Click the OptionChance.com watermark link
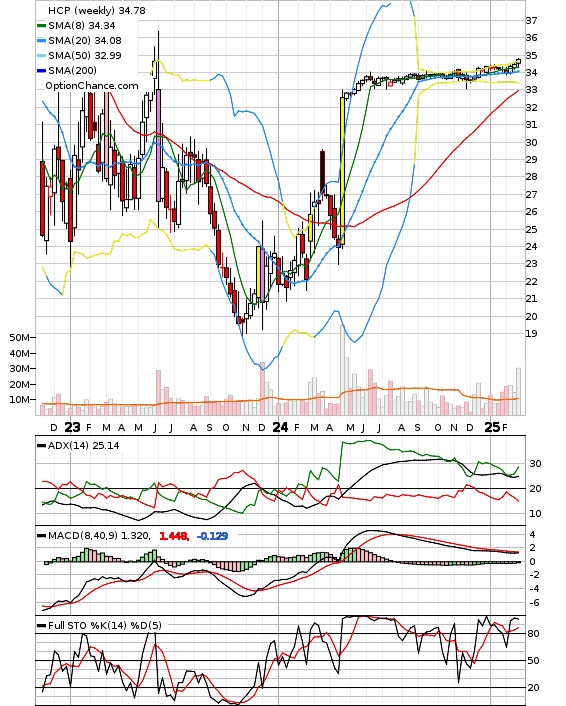566x706 pixels. 92,86
